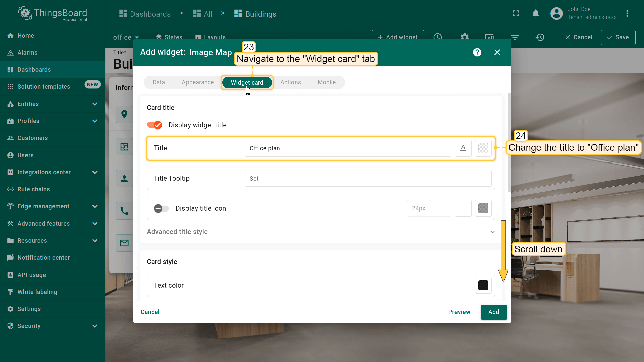Click the Title Tooltip input field
Viewport: 644px width, 362px height.
tap(368, 179)
